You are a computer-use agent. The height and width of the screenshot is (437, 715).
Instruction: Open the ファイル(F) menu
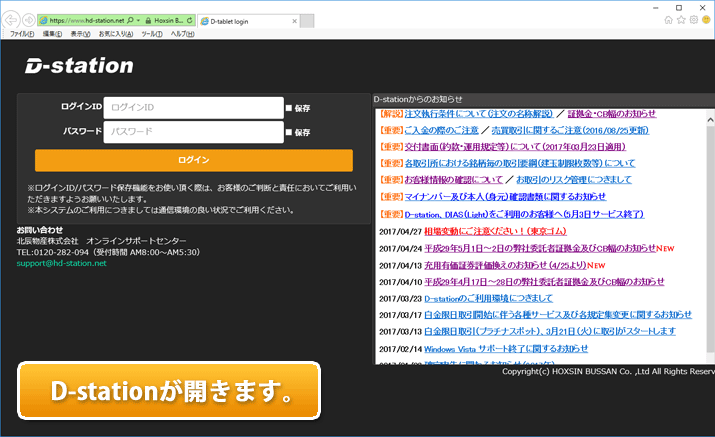(x=22, y=33)
